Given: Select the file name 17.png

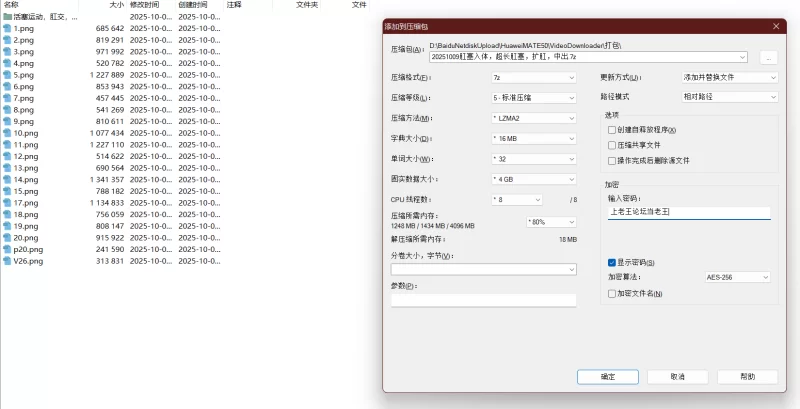Looking at the screenshot, I should click(x=26, y=202).
